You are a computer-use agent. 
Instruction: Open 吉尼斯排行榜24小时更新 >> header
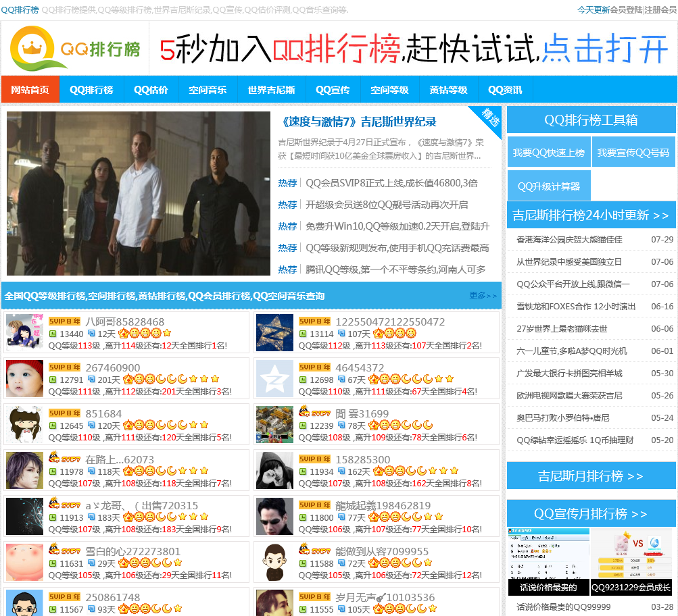click(591, 215)
